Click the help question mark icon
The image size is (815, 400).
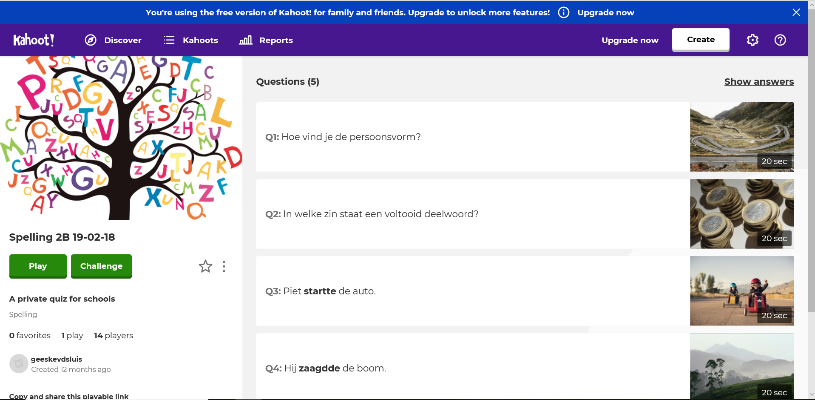tap(781, 40)
